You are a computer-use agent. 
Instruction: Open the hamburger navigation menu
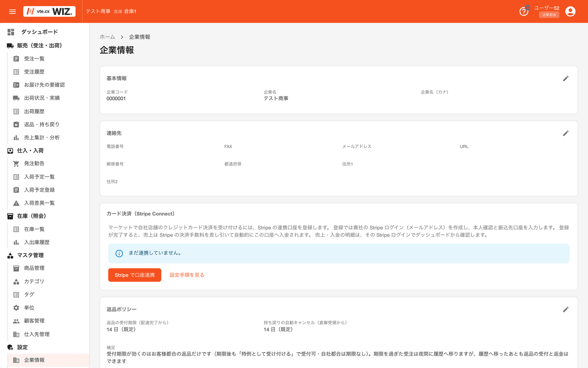(x=12, y=11)
